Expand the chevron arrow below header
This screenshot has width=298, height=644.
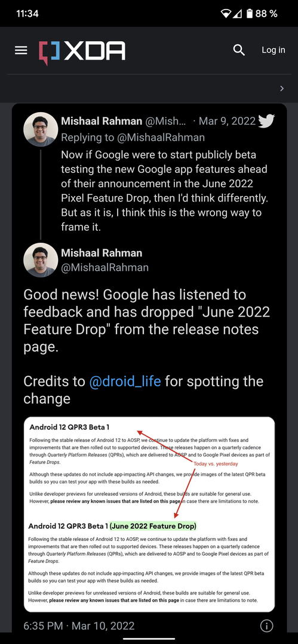click(282, 88)
